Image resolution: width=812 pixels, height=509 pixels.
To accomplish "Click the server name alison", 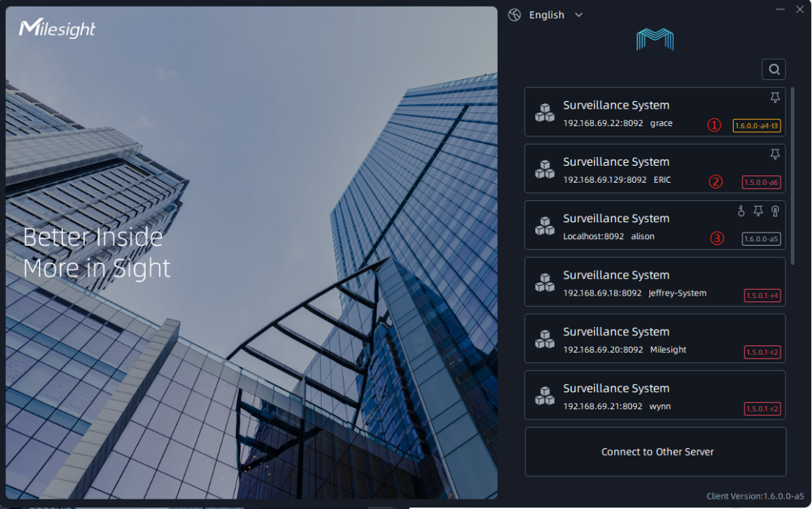I will [x=643, y=236].
